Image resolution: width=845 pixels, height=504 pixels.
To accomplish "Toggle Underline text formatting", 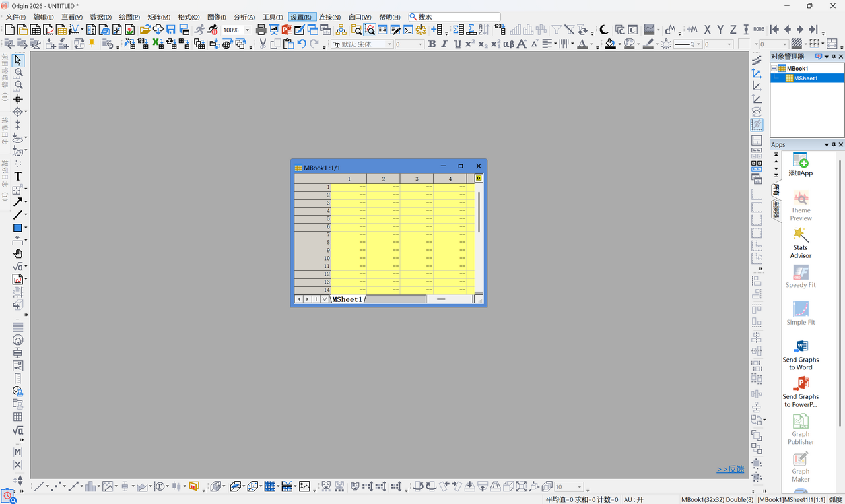I will 457,44.
